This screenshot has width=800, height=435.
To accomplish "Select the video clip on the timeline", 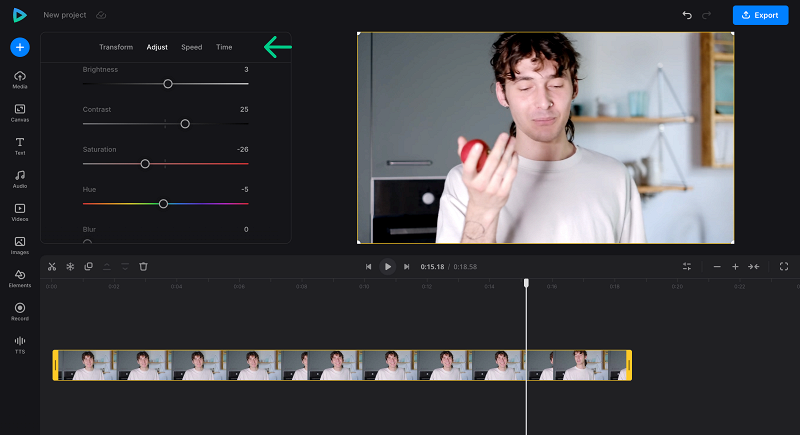I will point(342,365).
